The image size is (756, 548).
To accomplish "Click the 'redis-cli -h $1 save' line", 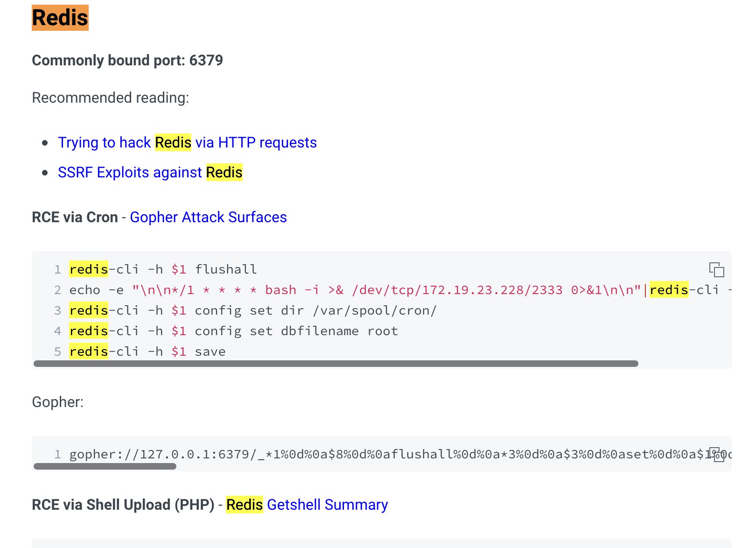I will tap(147, 351).
